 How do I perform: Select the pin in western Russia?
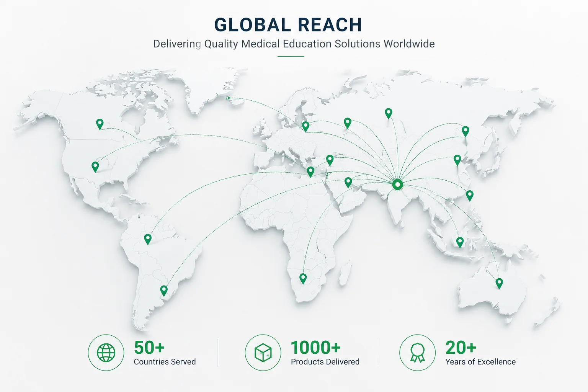tap(347, 123)
